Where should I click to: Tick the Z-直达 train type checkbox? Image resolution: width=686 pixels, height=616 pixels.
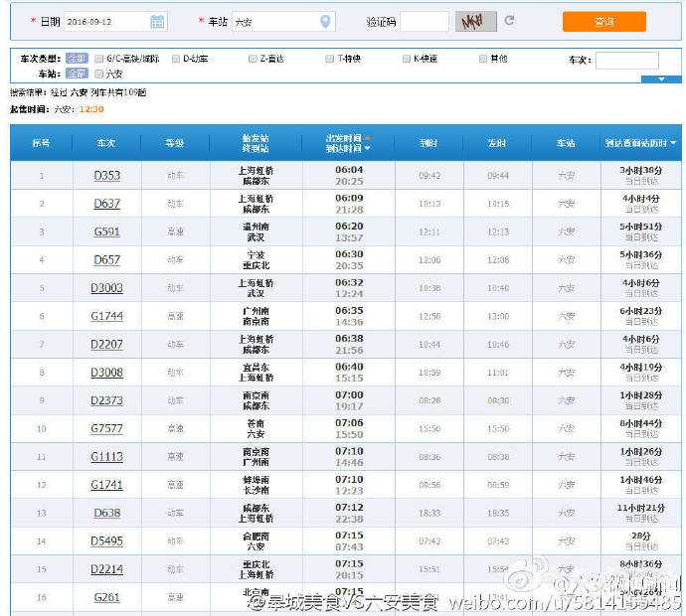[x=253, y=59]
